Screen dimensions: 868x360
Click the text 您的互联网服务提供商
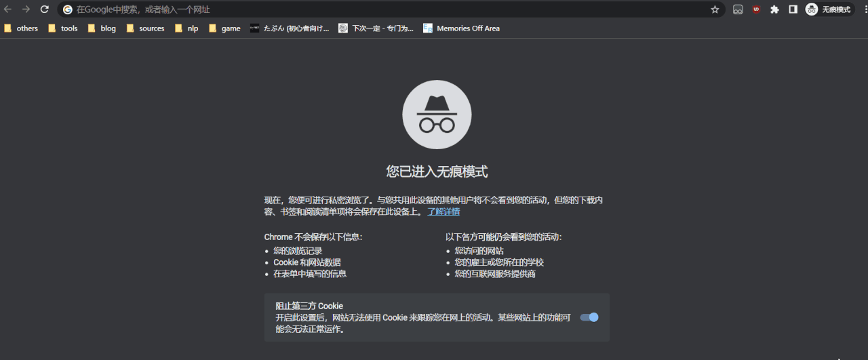[495, 274]
